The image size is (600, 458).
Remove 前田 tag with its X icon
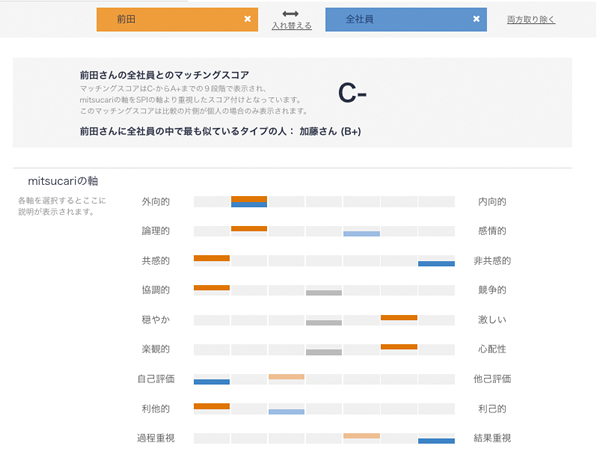[x=247, y=19]
